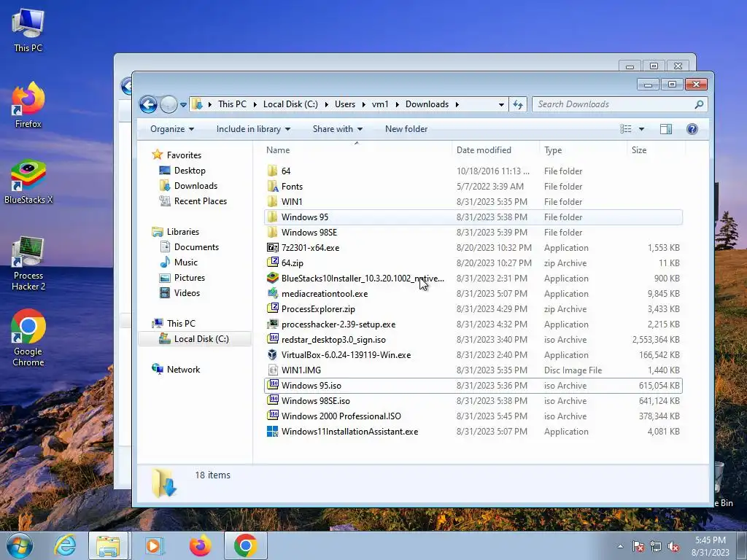Screen dimensions: 747x560
Task: Open the Windows Start button
Action: (x=20, y=545)
